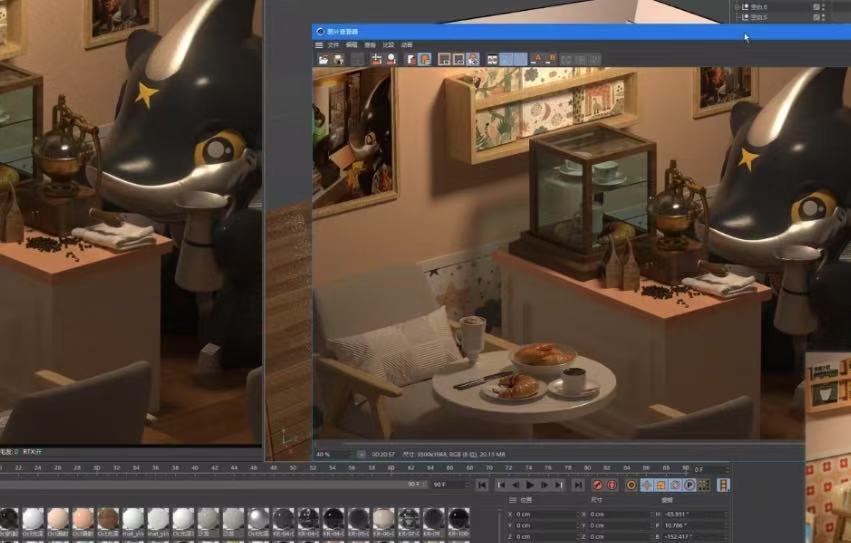
Task: Click the orange circle icon highlighted in blue
Action: [424, 59]
